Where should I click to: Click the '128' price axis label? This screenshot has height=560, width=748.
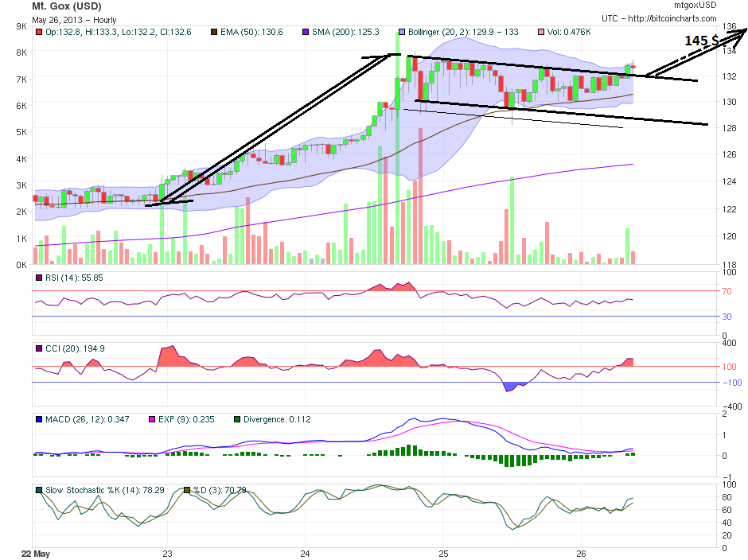pyautogui.click(x=730, y=128)
